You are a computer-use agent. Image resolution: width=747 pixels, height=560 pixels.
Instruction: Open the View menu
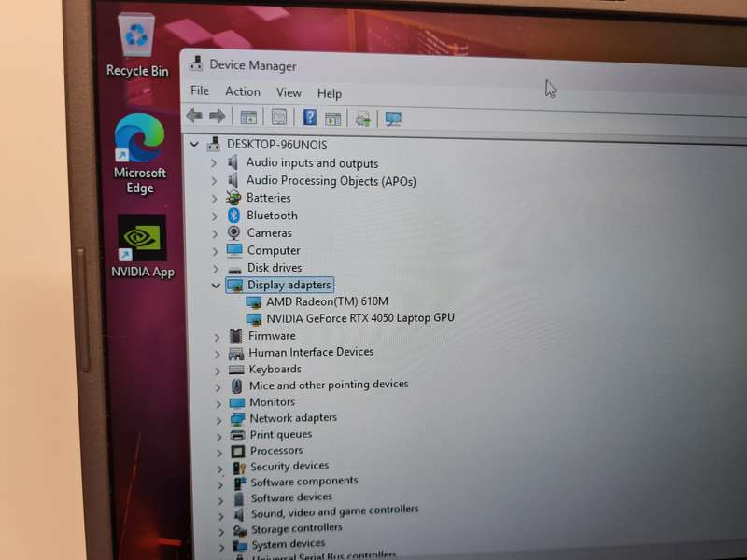pyautogui.click(x=289, y=92)
